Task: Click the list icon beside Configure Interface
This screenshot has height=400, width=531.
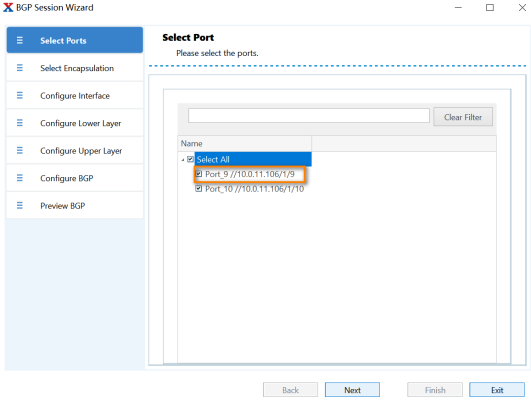Action: pos(20,96)
